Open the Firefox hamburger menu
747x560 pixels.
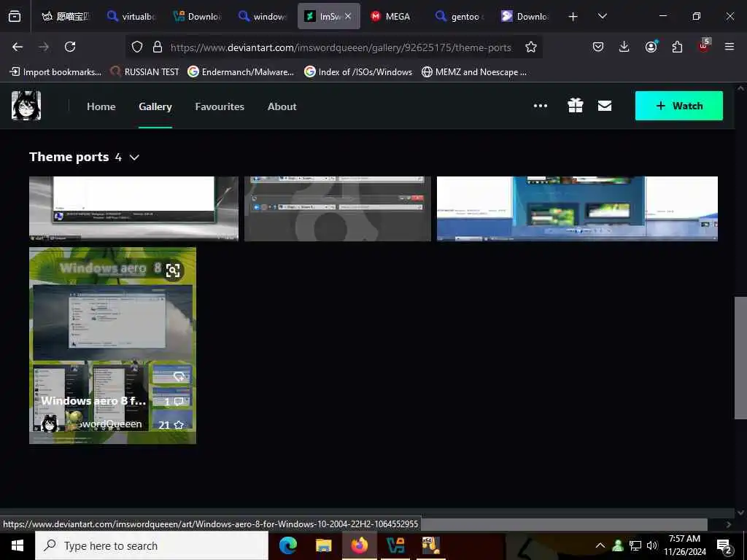tap(729, 47)
